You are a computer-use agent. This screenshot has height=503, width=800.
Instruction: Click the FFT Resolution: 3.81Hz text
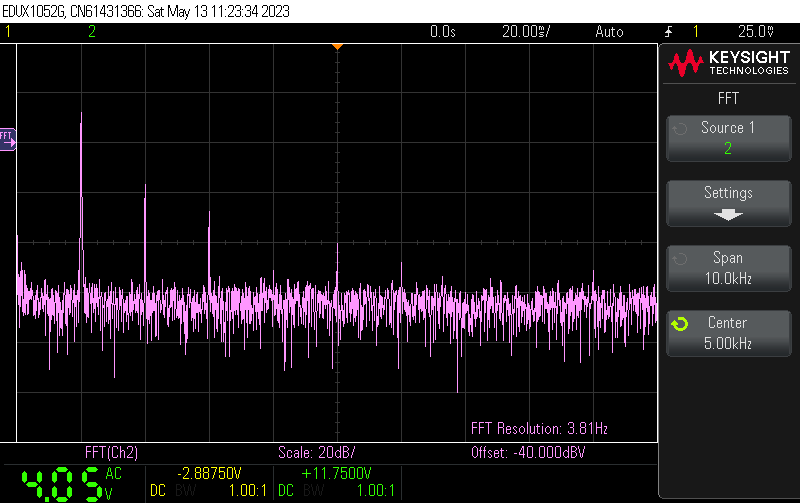point(539,429)
